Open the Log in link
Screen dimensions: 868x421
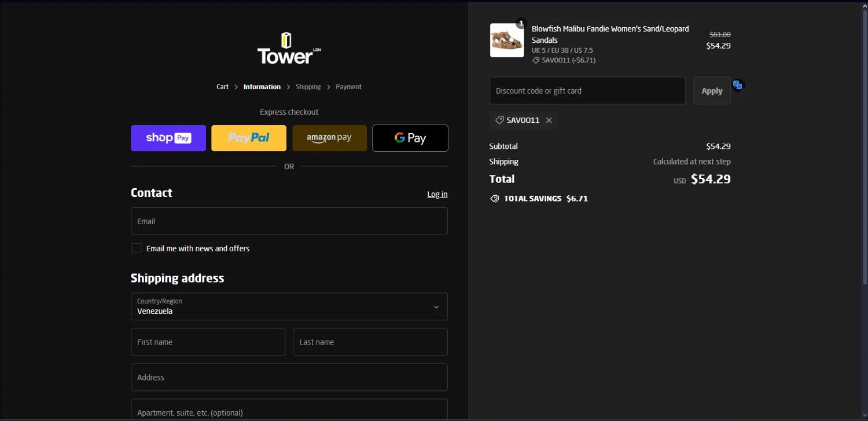437,194
